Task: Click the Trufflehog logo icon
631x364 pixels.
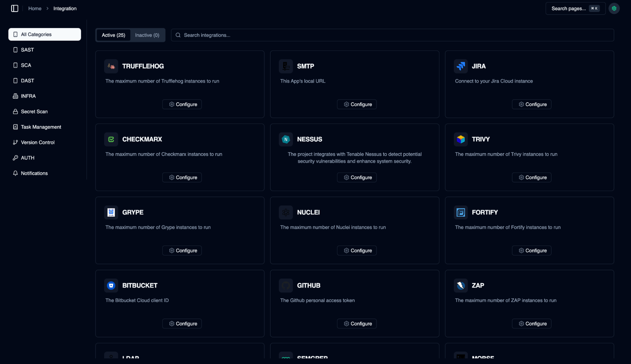Action: point(111,66)
